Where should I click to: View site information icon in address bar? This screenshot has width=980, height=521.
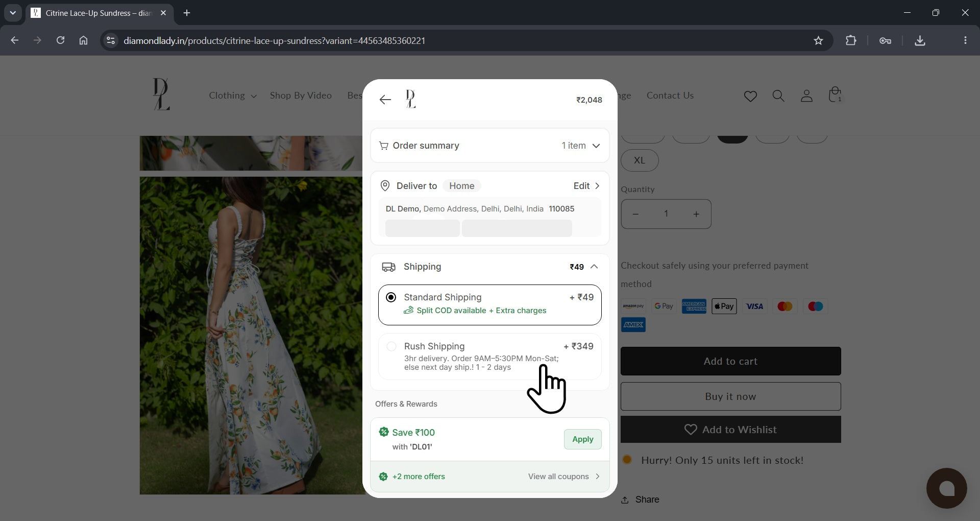click(110, 40)
